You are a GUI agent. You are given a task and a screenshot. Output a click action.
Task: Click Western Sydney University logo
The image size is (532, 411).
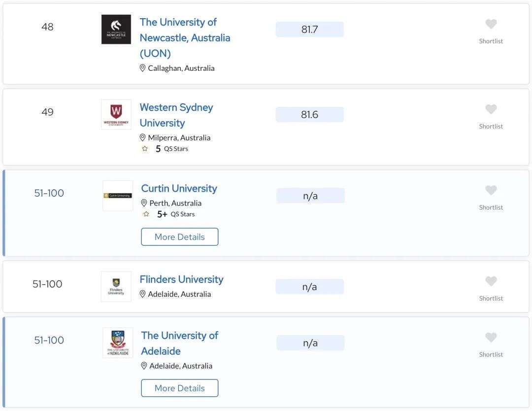[x=116, y=114]
